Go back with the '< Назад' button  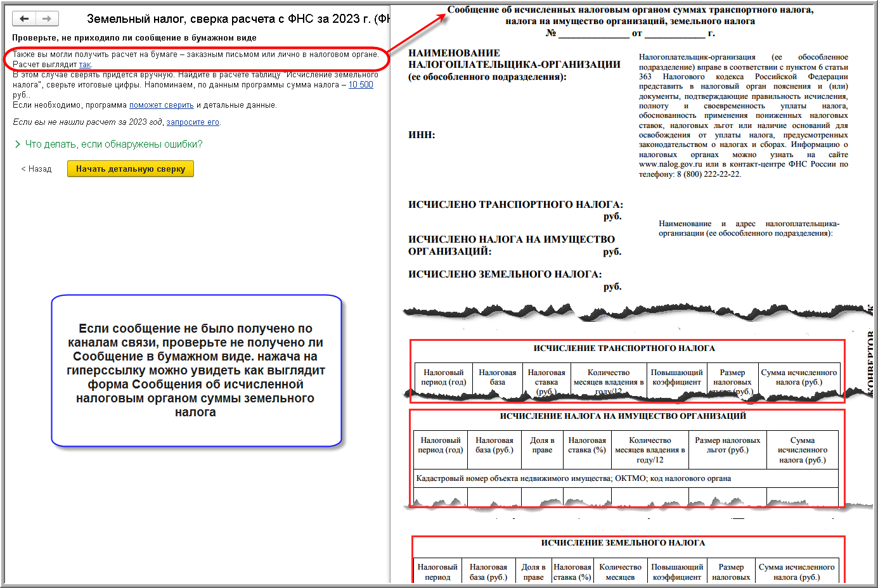coord(36,169)
